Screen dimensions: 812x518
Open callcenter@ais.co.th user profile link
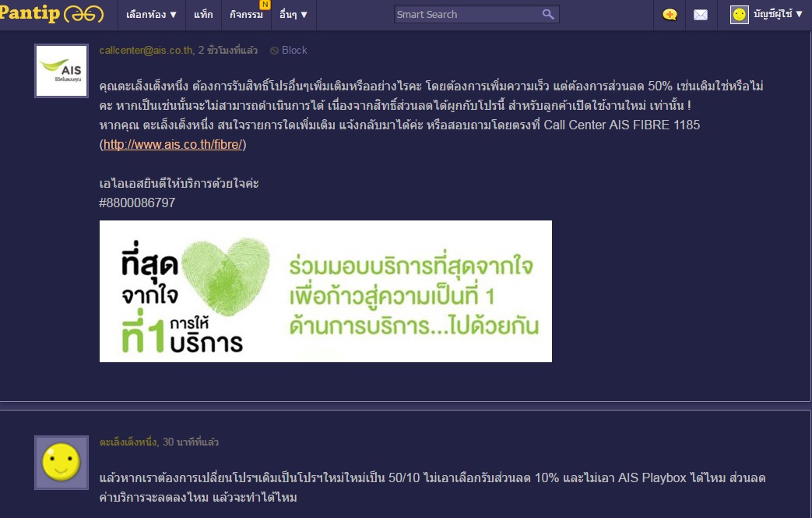coord(146,51)
